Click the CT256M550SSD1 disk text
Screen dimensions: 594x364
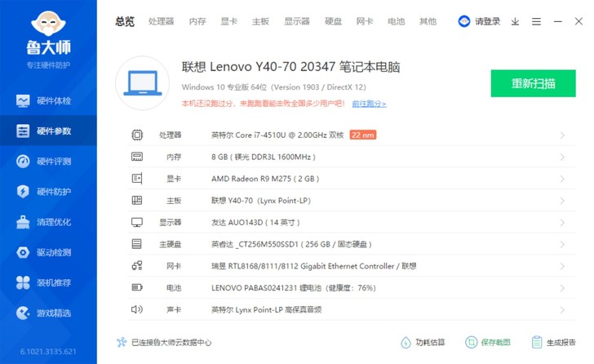[x=291, y=244]
